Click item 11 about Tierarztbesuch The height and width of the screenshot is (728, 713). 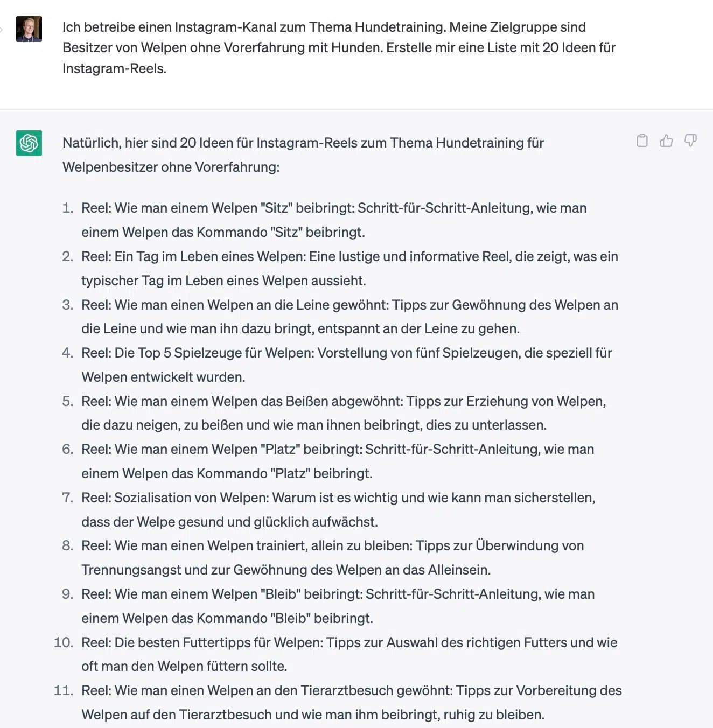click(351, 702)
